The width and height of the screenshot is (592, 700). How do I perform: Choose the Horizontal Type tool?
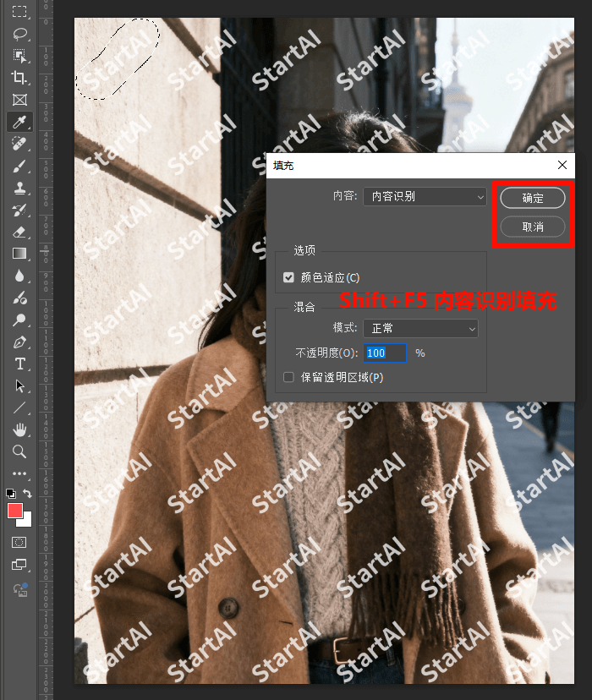coord(19,364)
